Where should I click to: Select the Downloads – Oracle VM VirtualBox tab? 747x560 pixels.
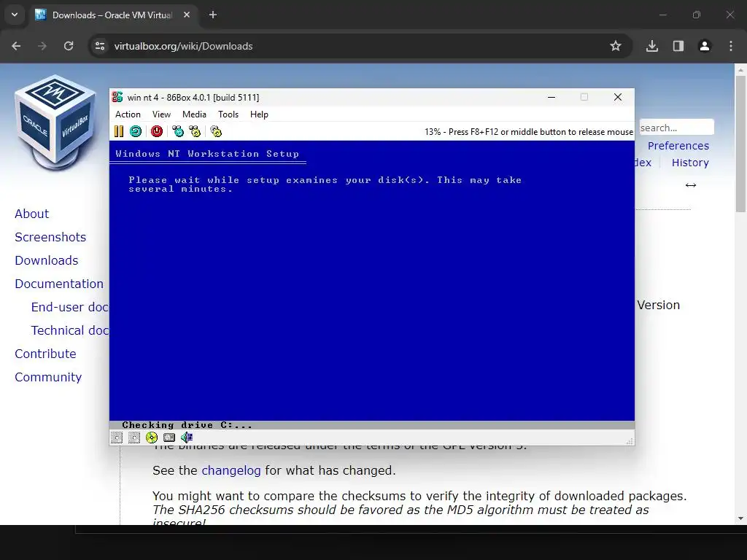click(113, 15)
